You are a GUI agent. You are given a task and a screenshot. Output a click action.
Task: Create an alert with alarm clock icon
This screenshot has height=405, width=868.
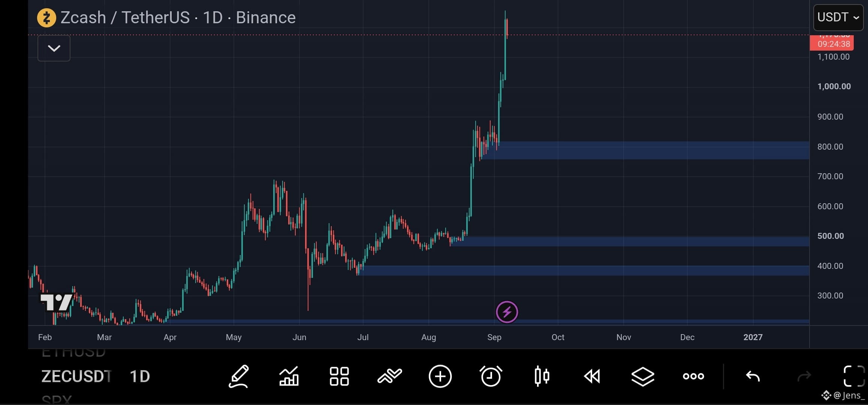491,376
